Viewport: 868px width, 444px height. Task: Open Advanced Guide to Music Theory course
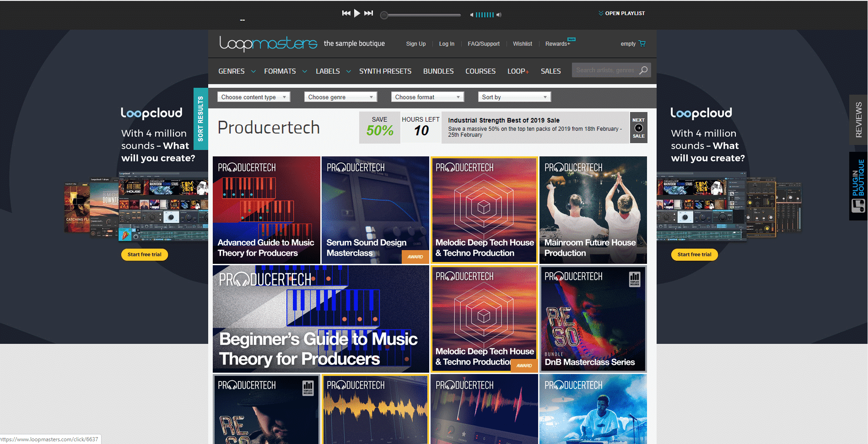[x=266, y=210]
